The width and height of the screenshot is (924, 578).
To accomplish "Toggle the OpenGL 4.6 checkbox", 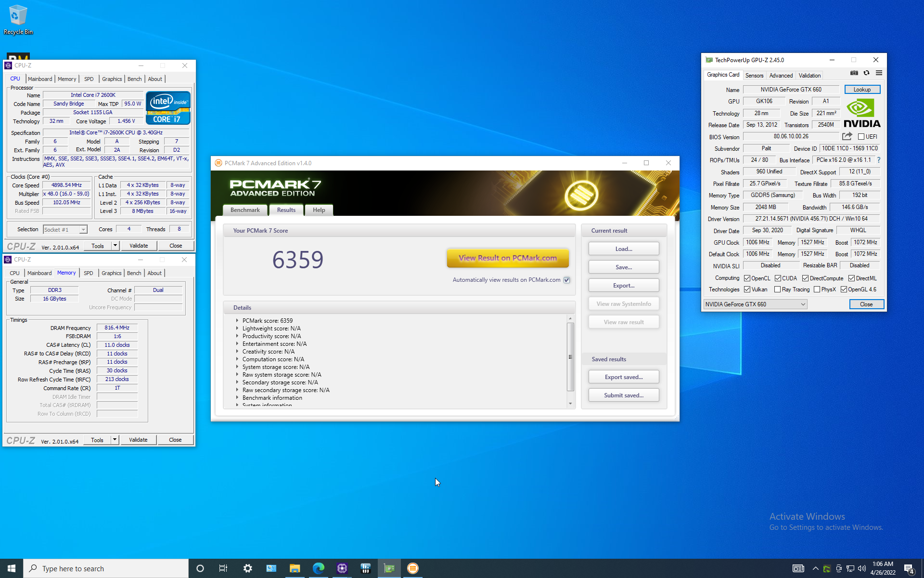I will coord(844,289).
